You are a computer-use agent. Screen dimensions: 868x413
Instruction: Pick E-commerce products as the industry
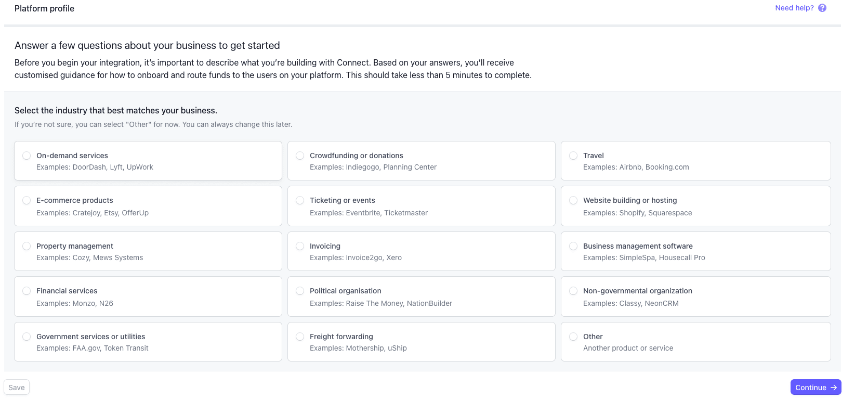pyautogui.click(x=27, y=200)
